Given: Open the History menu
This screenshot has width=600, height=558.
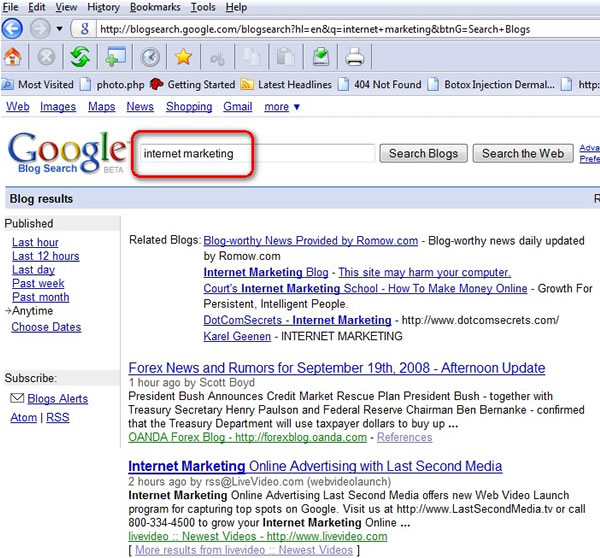Looking at the screenshot, I should [103, 7].
